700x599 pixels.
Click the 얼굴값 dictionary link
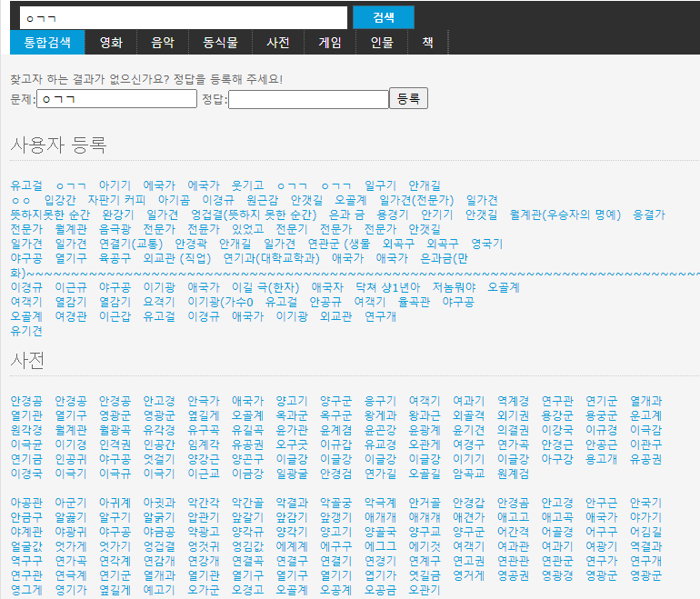click(x=26, y=546)
